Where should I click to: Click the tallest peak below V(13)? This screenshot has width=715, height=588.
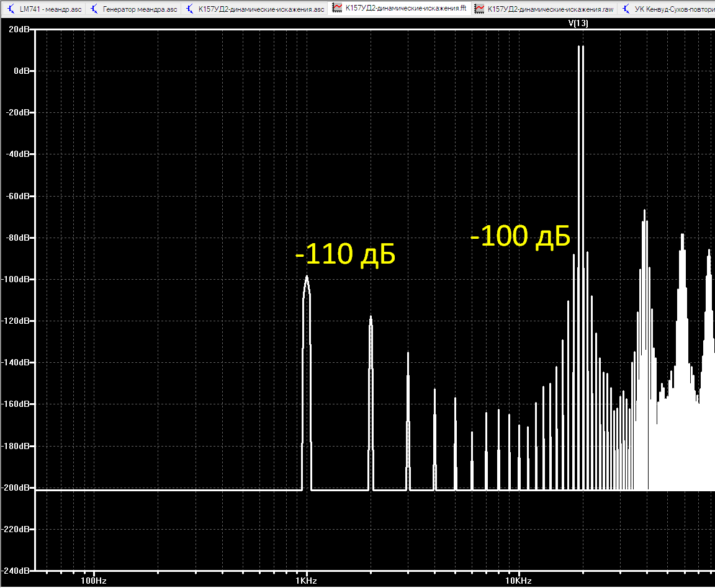580,268
